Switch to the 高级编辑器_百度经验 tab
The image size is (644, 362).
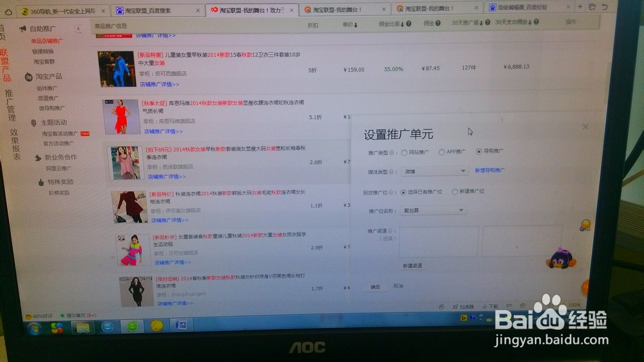(x=529, y=7)
